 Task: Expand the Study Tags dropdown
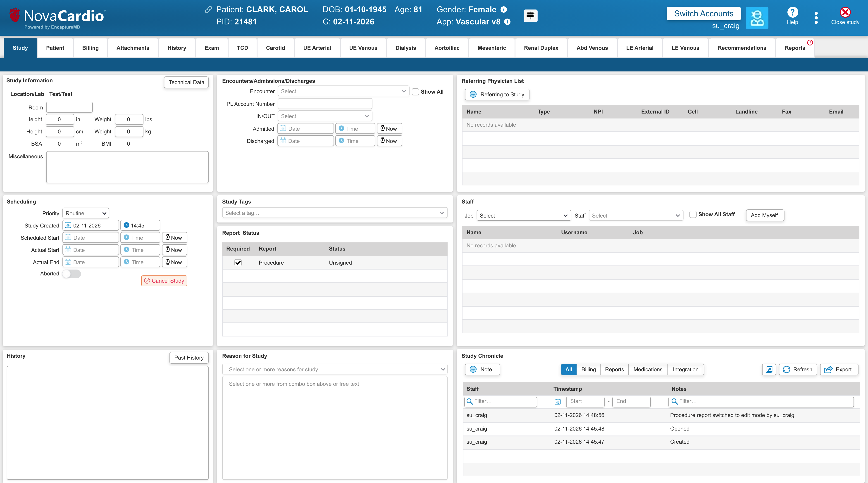[x=335, y=213]
